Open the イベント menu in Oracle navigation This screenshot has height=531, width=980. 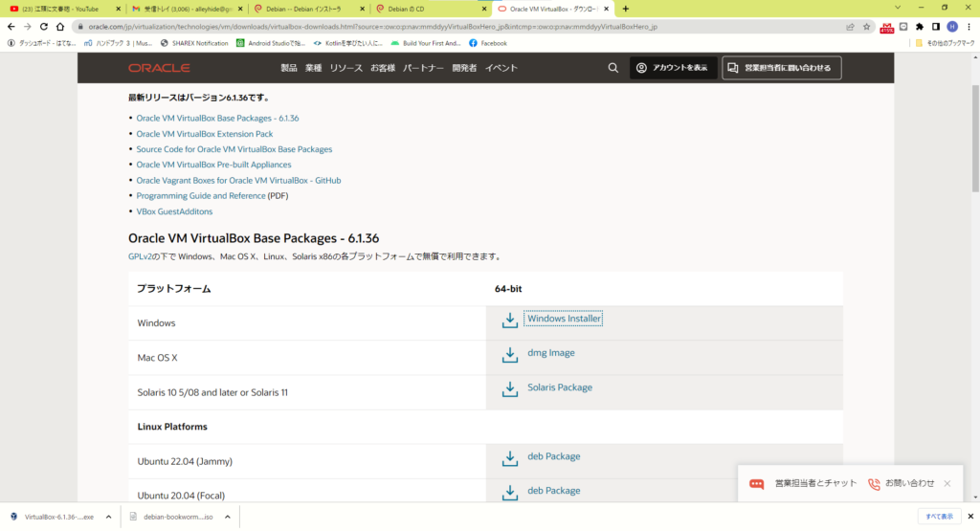[x=501, y=68]
